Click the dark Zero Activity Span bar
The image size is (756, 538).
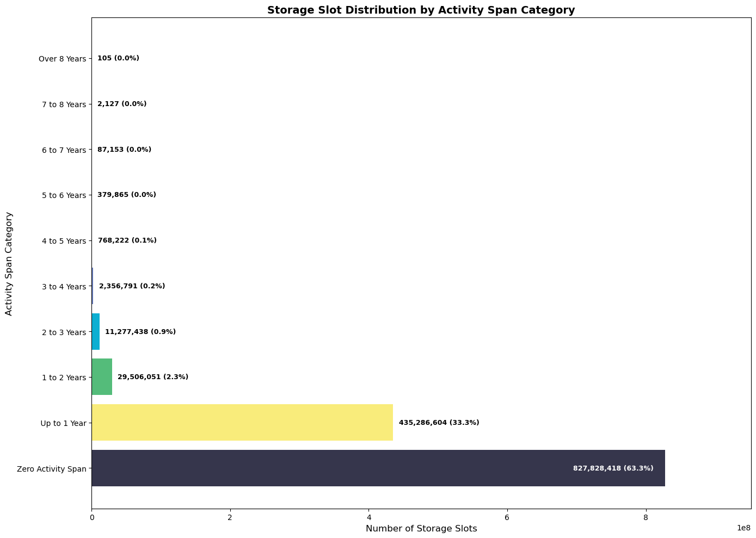[x=327, y=468]
